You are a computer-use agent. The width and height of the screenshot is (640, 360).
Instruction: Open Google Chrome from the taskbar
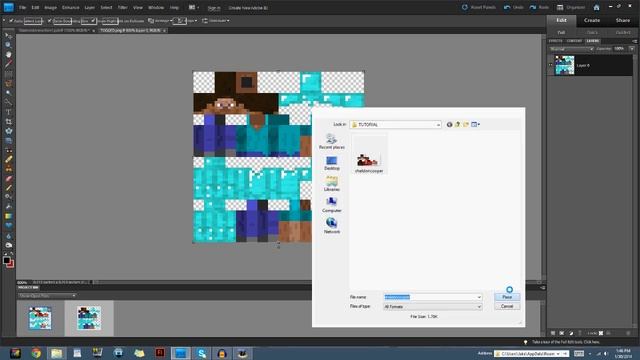point(36,353)
